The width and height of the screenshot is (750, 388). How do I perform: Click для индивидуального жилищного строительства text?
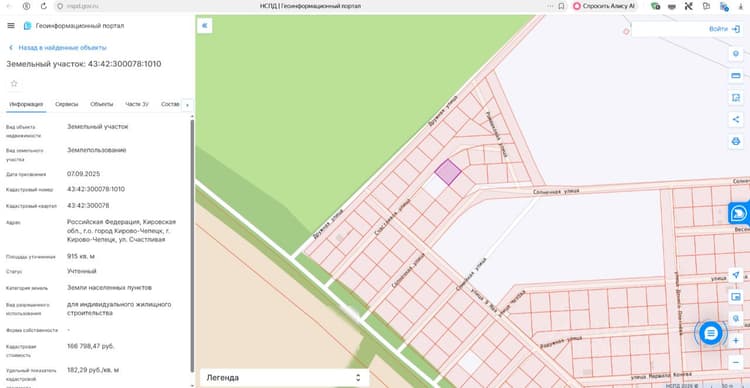119,309
